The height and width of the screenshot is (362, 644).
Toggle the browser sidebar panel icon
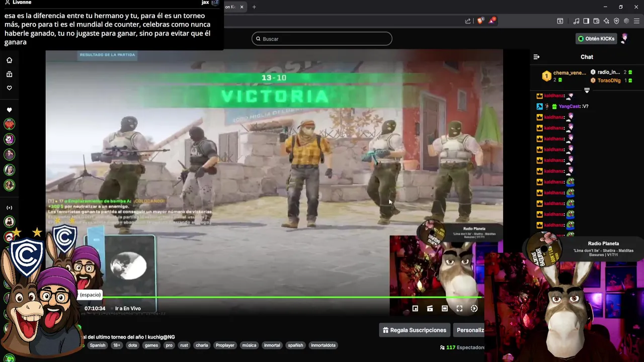click(586, 21)
